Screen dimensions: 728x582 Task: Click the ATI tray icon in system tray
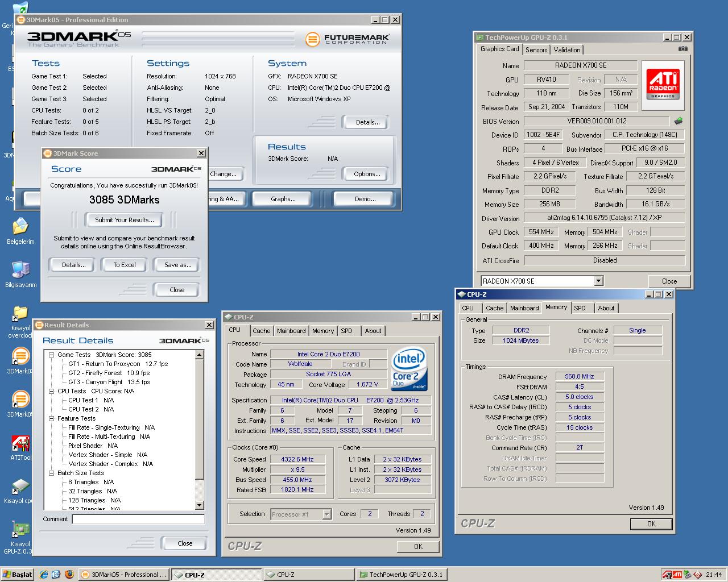click(x=677, y=575)
